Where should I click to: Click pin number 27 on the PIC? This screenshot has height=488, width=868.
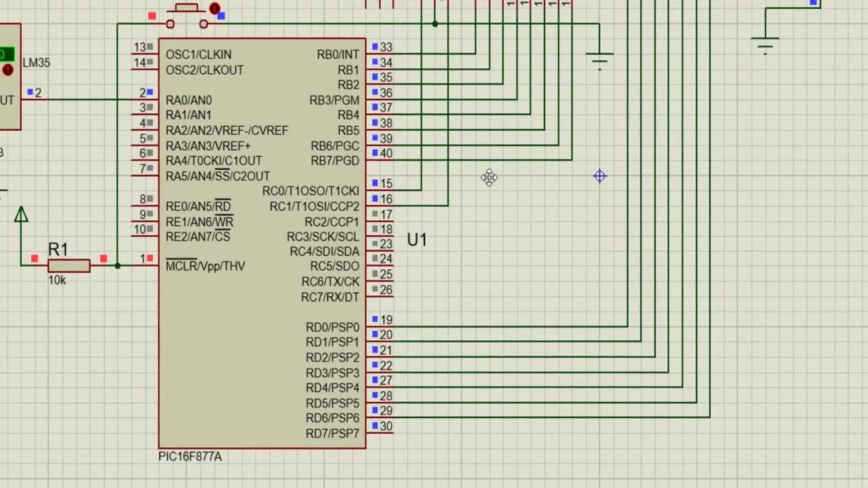pyautogui.click(x=386, y=381)
